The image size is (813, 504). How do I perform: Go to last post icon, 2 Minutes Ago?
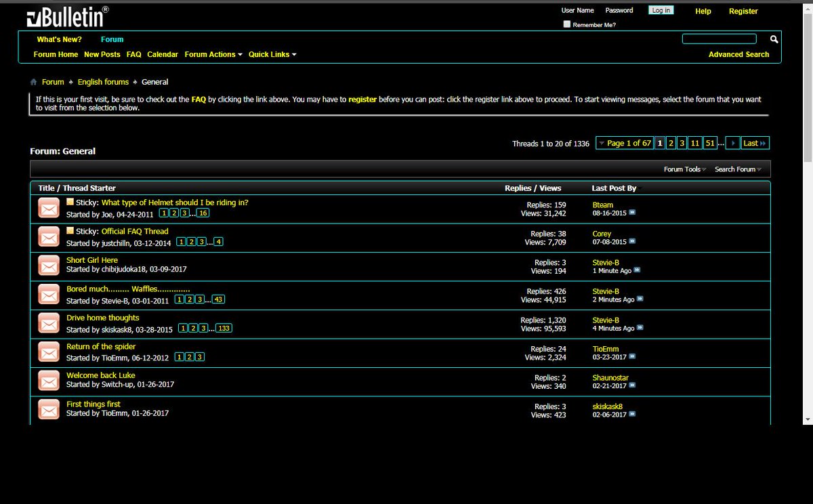click(640, 299)
